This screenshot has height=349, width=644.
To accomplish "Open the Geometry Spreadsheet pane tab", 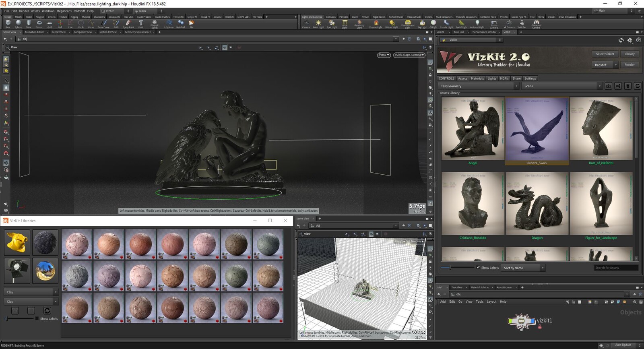I will point(138,32).
